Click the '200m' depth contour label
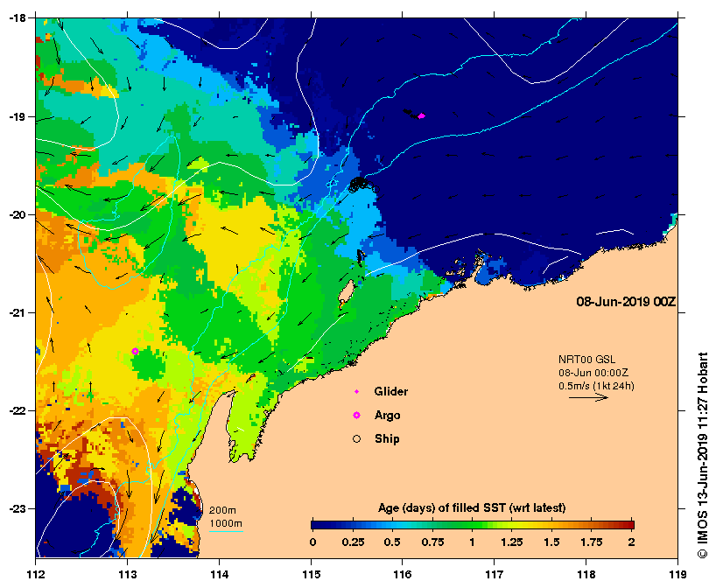716x588 pixels. tap(222, 510)
